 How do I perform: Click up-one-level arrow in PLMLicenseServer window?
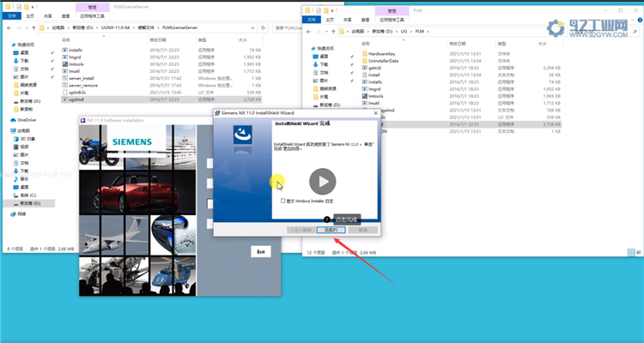coord(33,28)
